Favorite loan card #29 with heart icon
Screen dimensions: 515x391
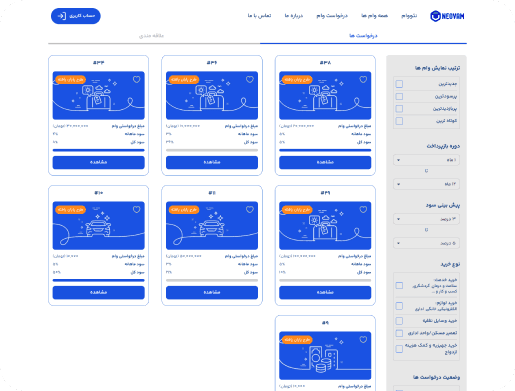363,210
